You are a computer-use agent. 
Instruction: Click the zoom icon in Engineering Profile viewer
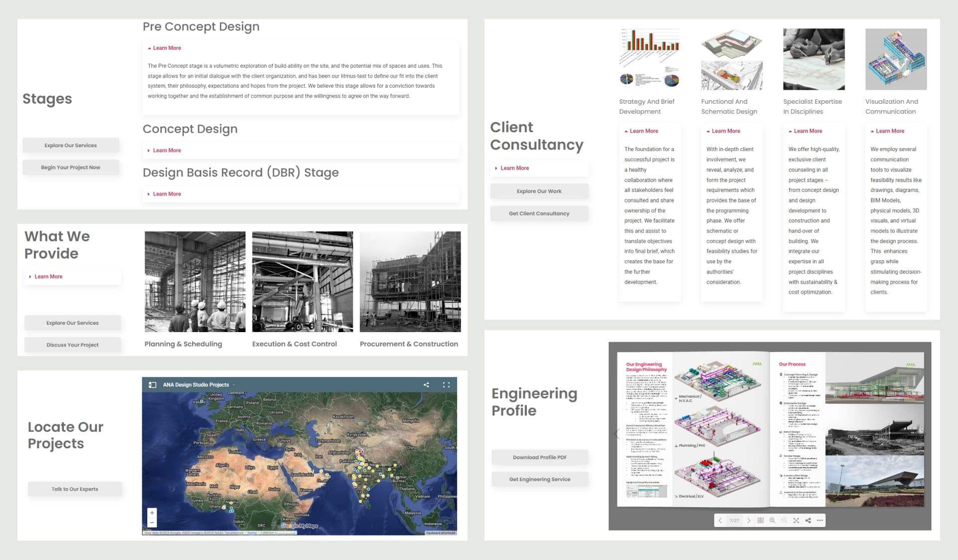pos(773,520)
